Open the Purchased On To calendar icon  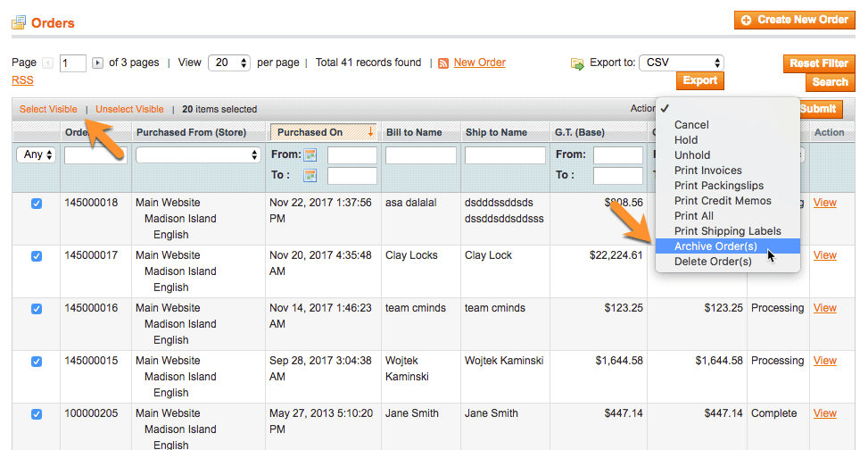[310, 175]
